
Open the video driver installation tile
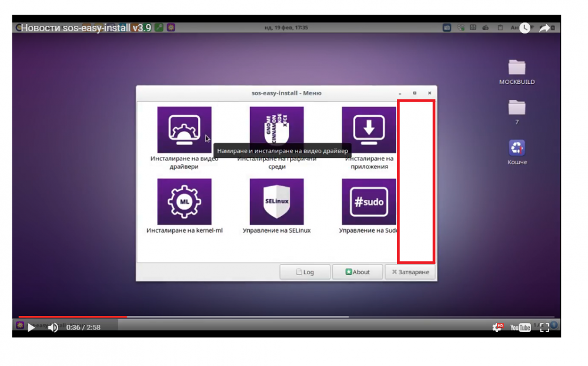(184, 130)
